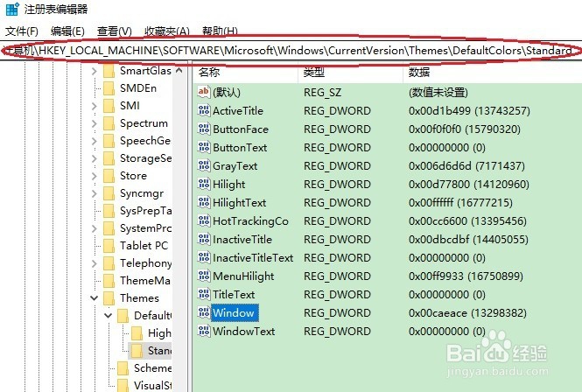Screen dimensions: 582x392
Task: Click the data value 0x00ff9933 (16750899)
Action: [x=466, y=276]
